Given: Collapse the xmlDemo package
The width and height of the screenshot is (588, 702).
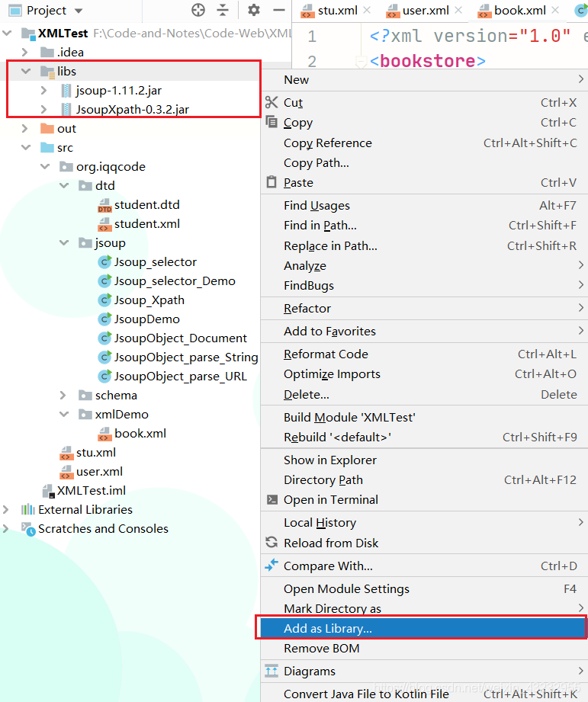Looking at the screenshot, I should pos(64,414).
